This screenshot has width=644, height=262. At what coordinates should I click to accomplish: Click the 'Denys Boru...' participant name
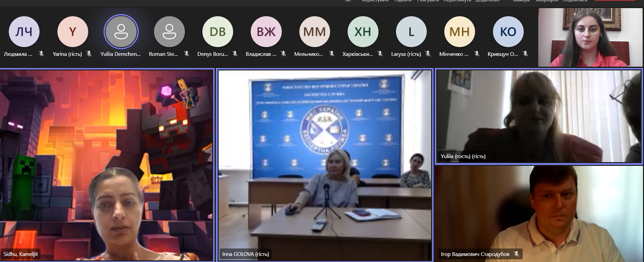point(213,54)
